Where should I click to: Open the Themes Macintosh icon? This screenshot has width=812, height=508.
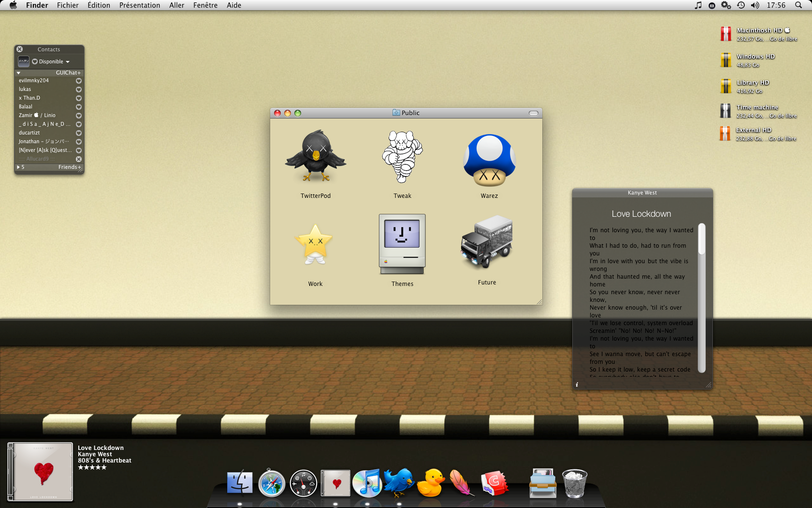[x=402, y=244]
